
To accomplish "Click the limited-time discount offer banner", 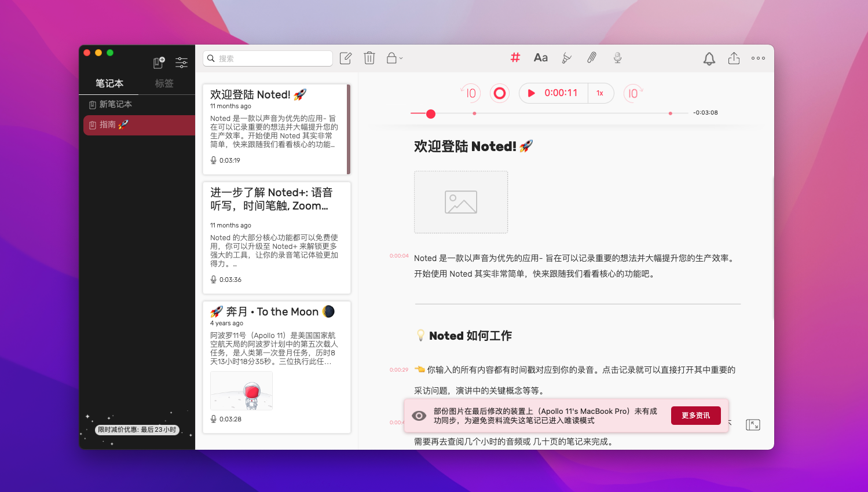I will tap(137, 429).
